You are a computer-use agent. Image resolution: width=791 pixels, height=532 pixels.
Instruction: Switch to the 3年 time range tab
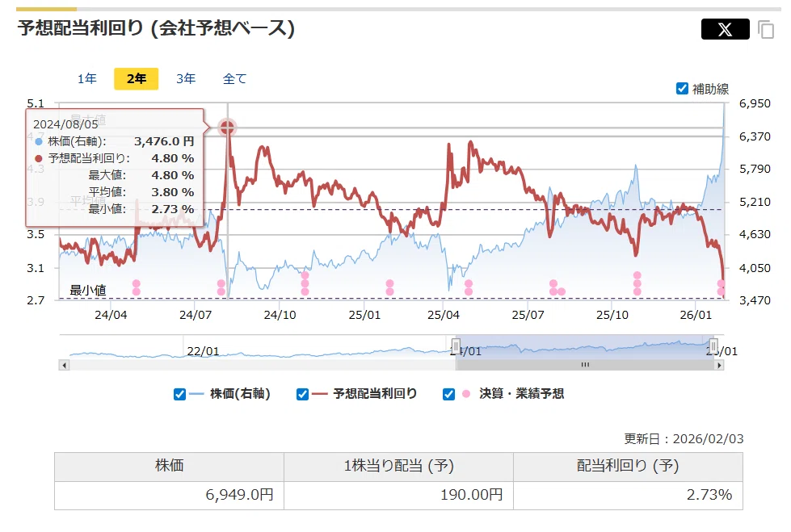186,78
